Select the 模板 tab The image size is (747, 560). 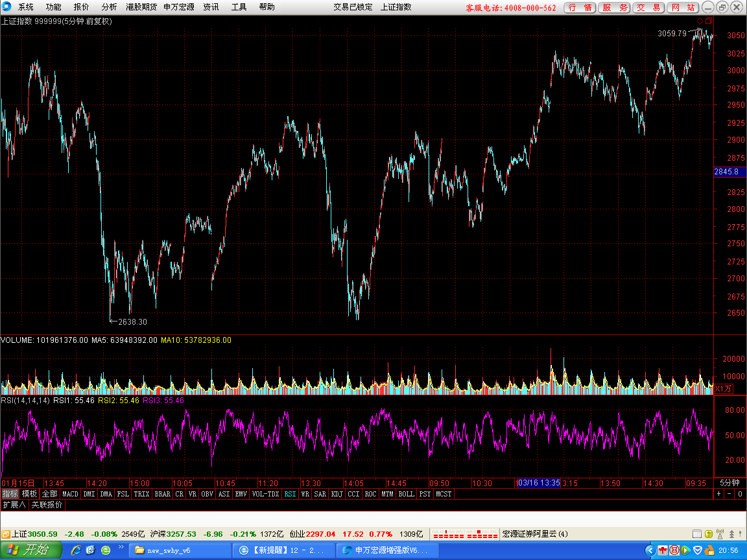tap(29, 494)
